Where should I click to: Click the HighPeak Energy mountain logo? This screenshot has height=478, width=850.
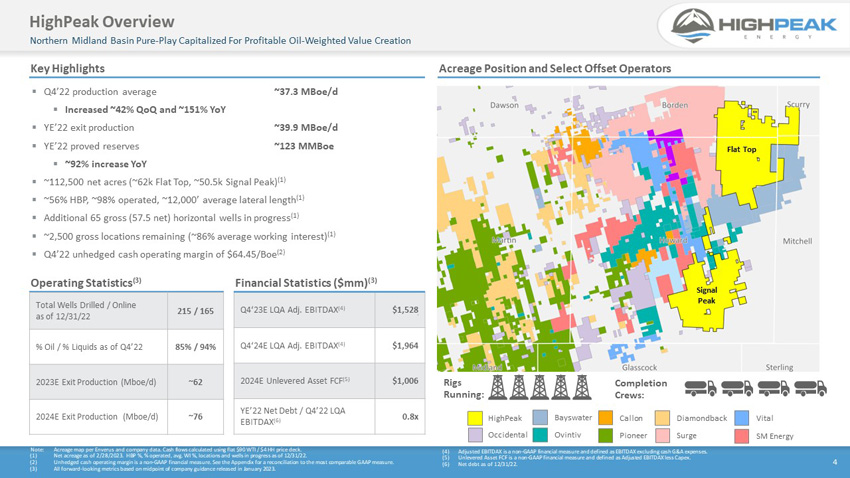tap(693, 25)
